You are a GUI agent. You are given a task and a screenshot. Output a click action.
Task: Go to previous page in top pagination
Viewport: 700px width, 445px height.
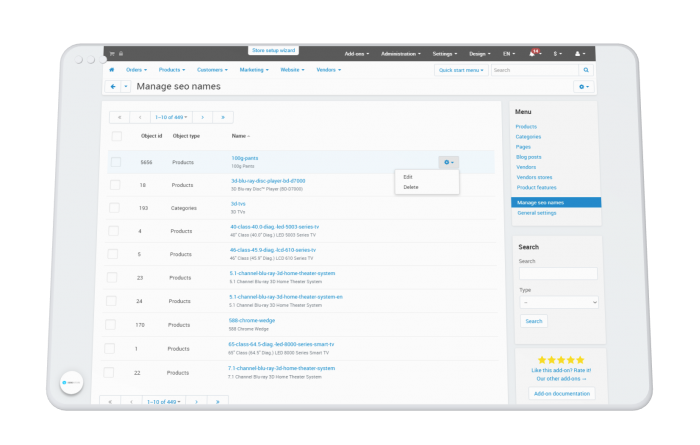pyautogui.click(x=140, y=117)
